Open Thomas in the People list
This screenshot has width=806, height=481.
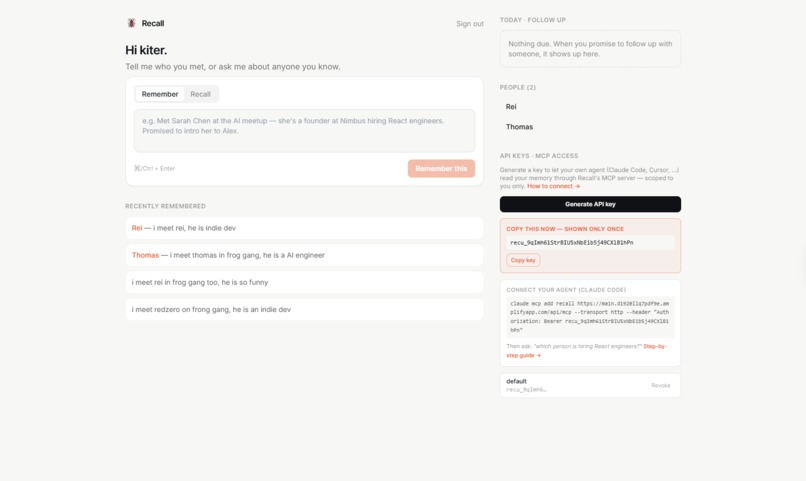(519, 127)
